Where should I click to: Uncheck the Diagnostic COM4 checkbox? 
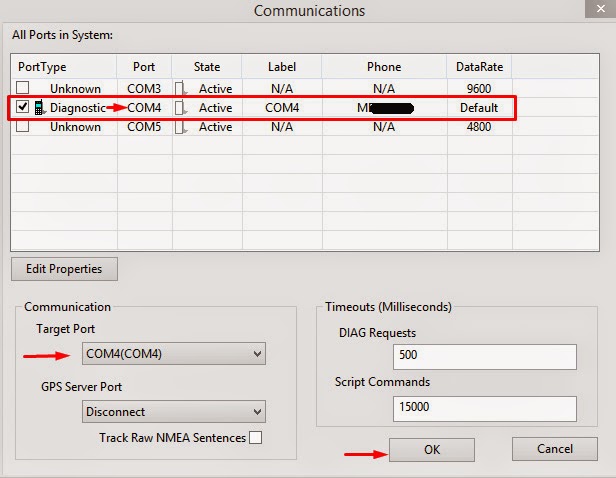[x=22, y=106]
